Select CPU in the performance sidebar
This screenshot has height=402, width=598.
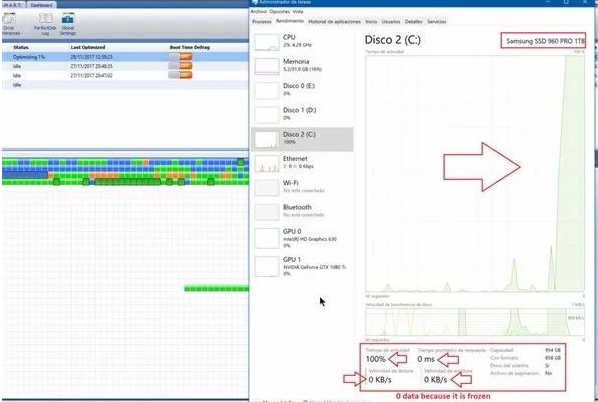[302, 41]
